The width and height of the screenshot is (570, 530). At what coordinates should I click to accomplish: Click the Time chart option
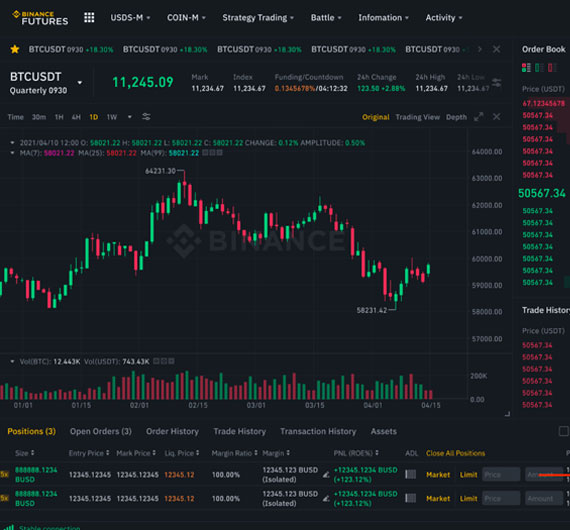tap(16, 117)
